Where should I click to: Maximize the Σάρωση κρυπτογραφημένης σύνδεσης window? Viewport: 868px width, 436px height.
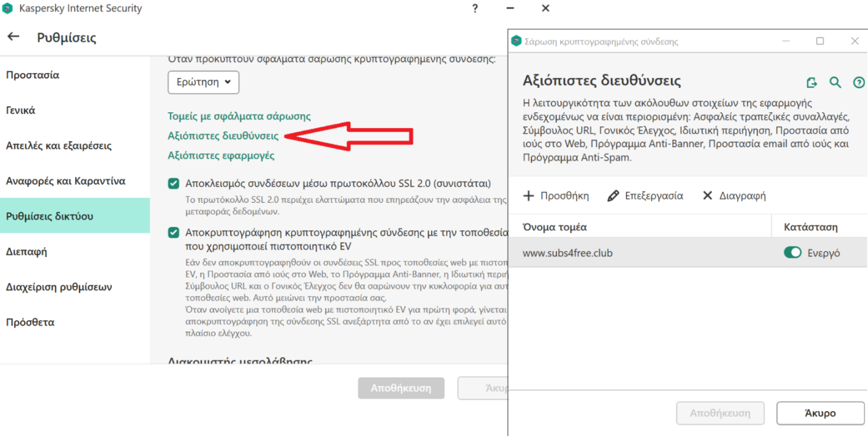(820, 41)
